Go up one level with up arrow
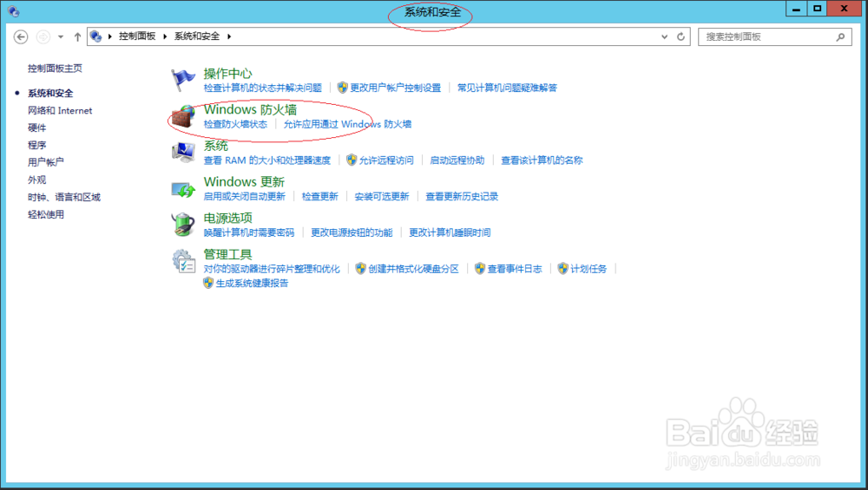The width and height of the screenshot is (868, 490). tap(77, 36)
